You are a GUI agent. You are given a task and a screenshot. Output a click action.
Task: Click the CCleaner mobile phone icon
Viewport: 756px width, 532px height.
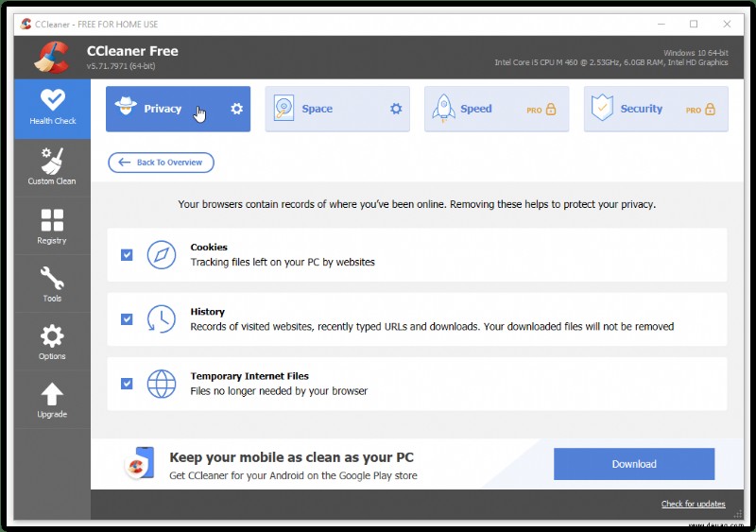click(x=140, y=463)
